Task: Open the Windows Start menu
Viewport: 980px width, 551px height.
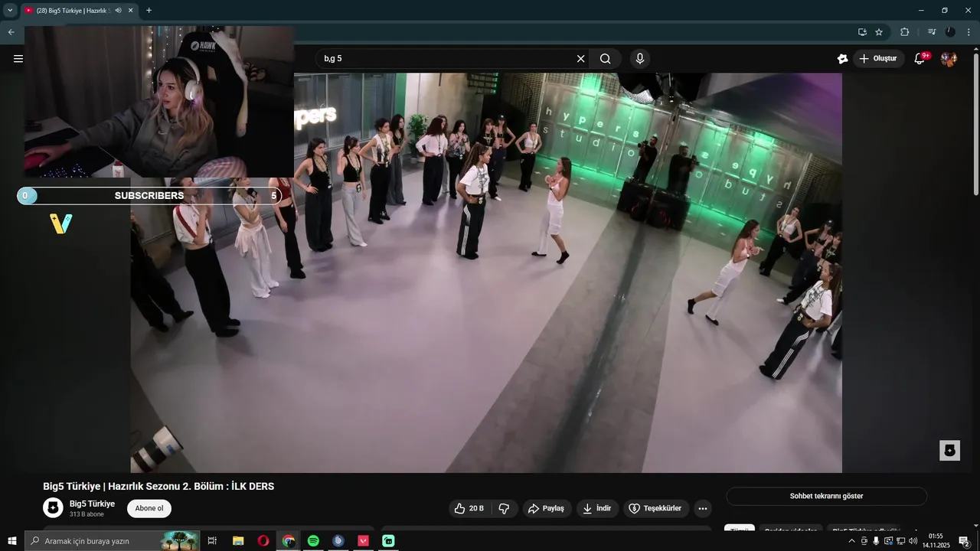Action: [12, 541]
